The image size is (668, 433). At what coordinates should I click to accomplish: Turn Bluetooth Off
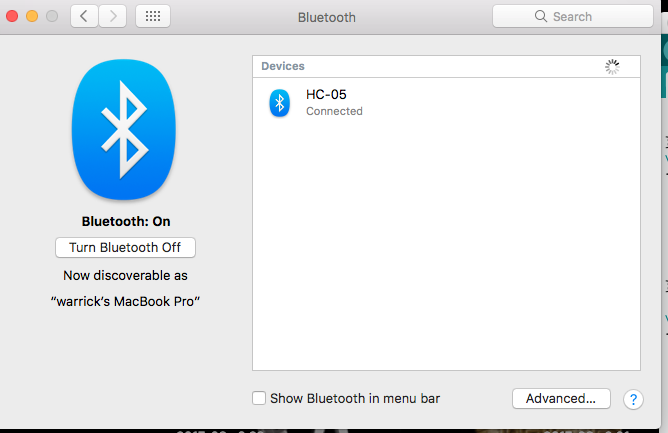(125, 248)
